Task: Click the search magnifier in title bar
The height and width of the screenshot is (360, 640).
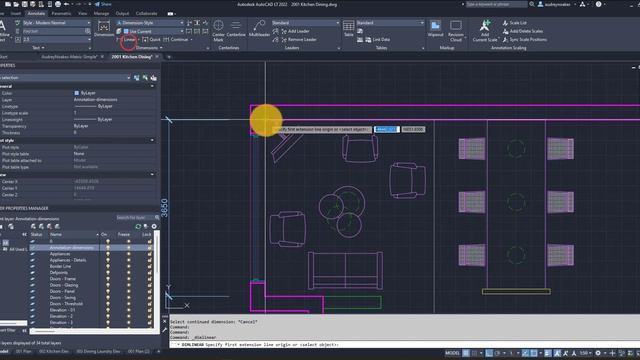Action: [x=531, y=4]
